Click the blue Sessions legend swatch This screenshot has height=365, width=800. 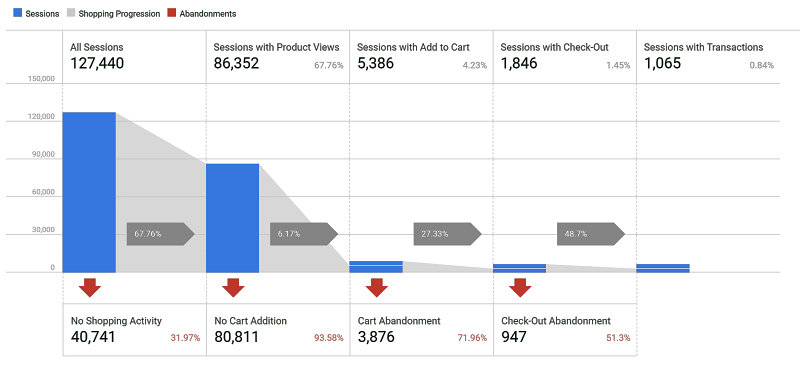tap(17, 14)
